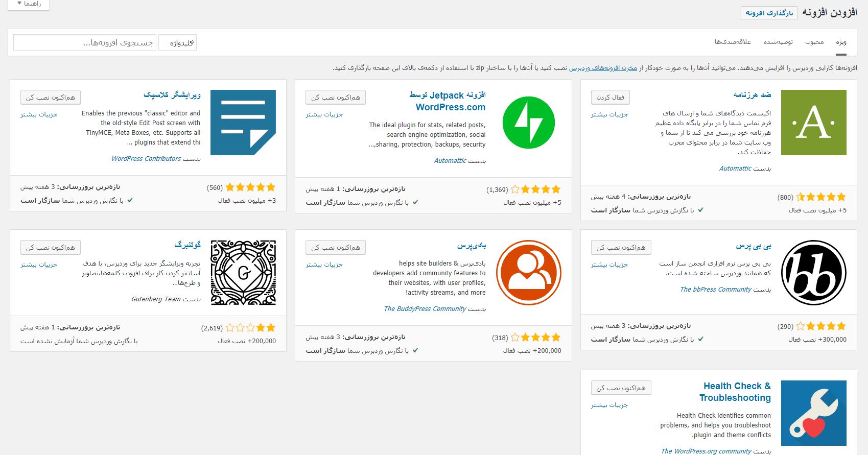Switch to the علاقه‌مندی‌ها tab
The width and height of the screenshot is (868, 455).
pyautogui.click(x=733, y=42)
